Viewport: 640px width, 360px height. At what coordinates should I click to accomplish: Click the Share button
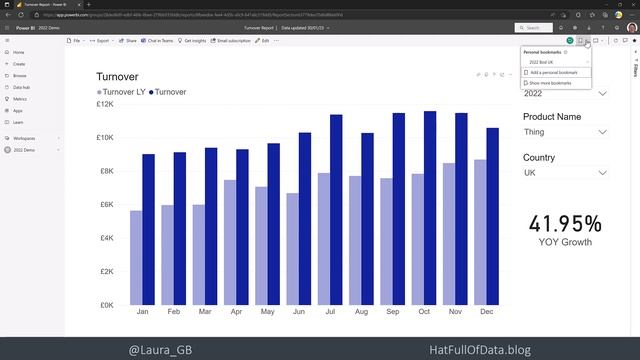pyautogui.click(x=128, y=41)
